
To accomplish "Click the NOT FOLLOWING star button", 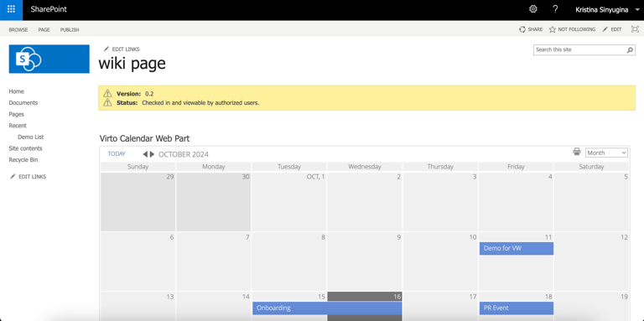I will click(x=572, y=29).
